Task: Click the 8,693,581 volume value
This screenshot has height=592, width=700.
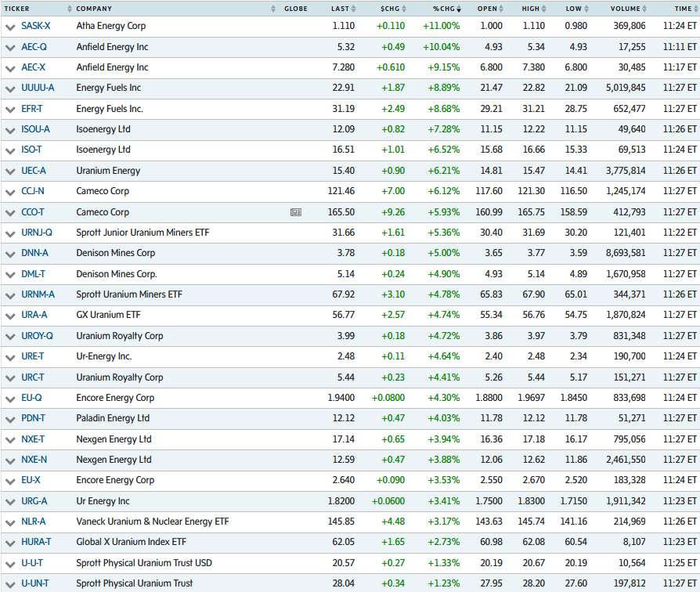Action: [626, 253]
